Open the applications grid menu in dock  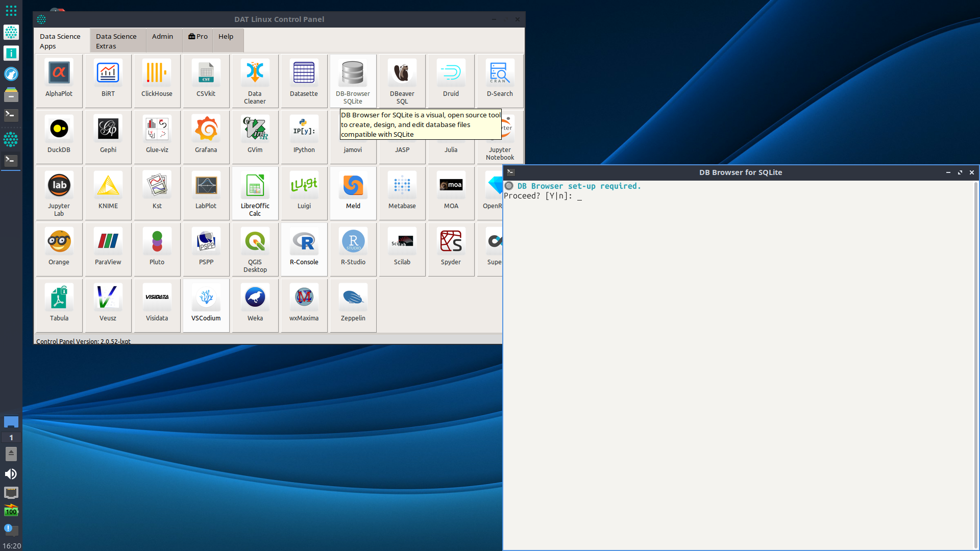point(11,10)
